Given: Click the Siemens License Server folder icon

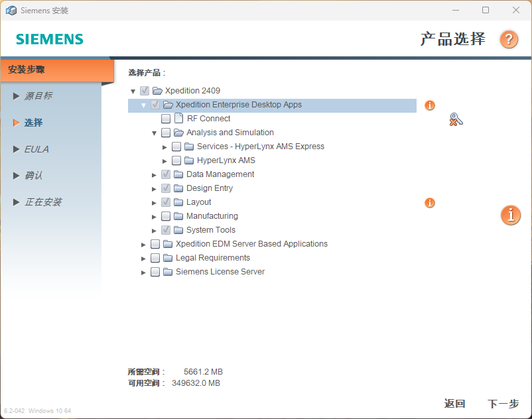Looking at the screenshot, I should [168, 272].
